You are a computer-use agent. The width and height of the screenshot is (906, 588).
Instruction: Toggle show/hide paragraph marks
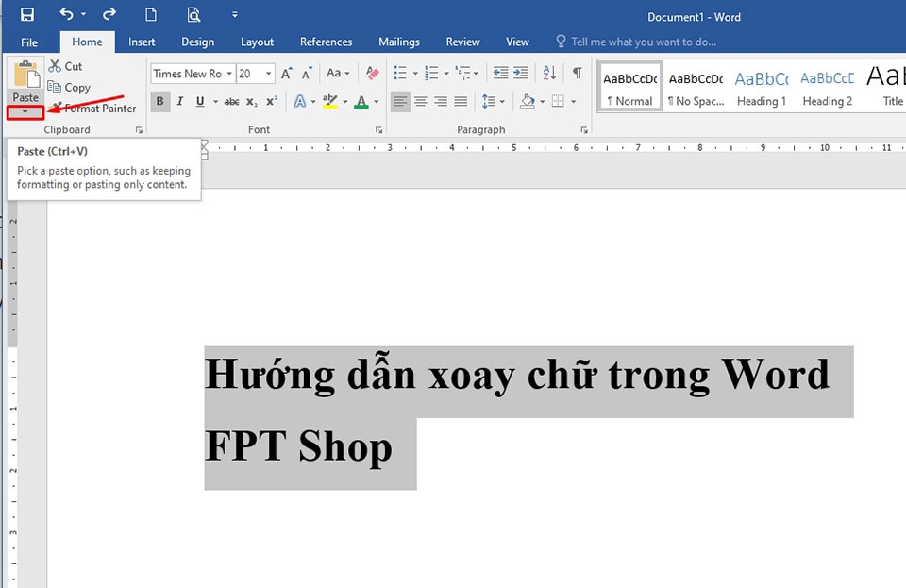point(577,73)
